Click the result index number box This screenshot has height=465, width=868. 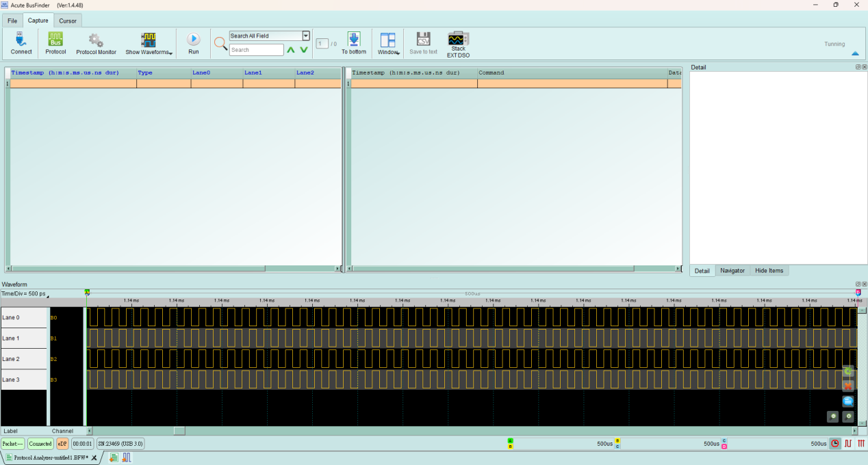[x=322, y=44]
